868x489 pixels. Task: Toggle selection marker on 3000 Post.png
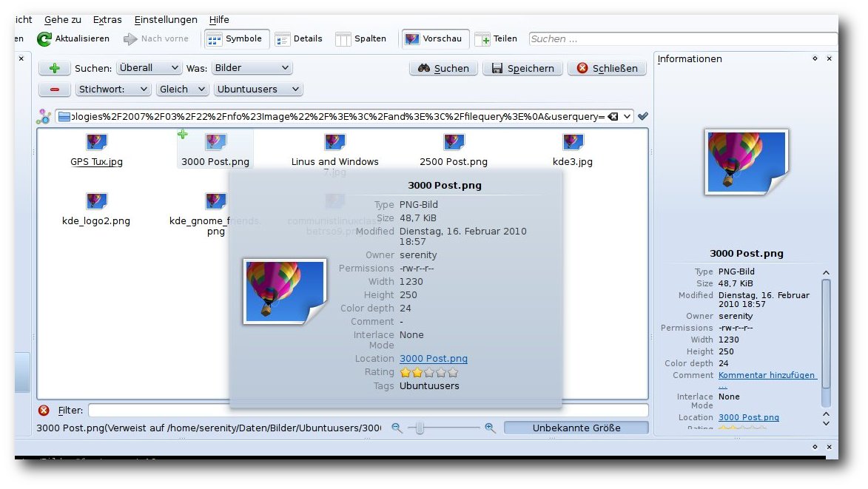tap(183, 135)
